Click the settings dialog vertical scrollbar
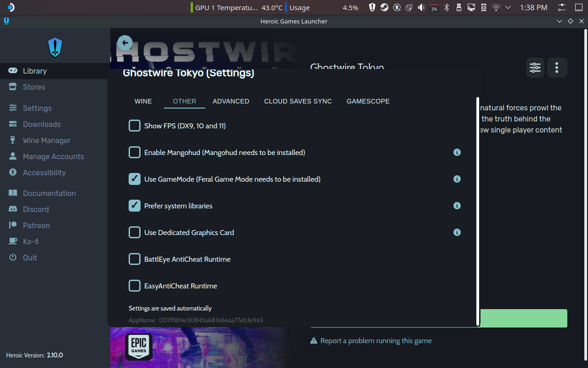Screen dimensions: 588x368 (478, 211)
